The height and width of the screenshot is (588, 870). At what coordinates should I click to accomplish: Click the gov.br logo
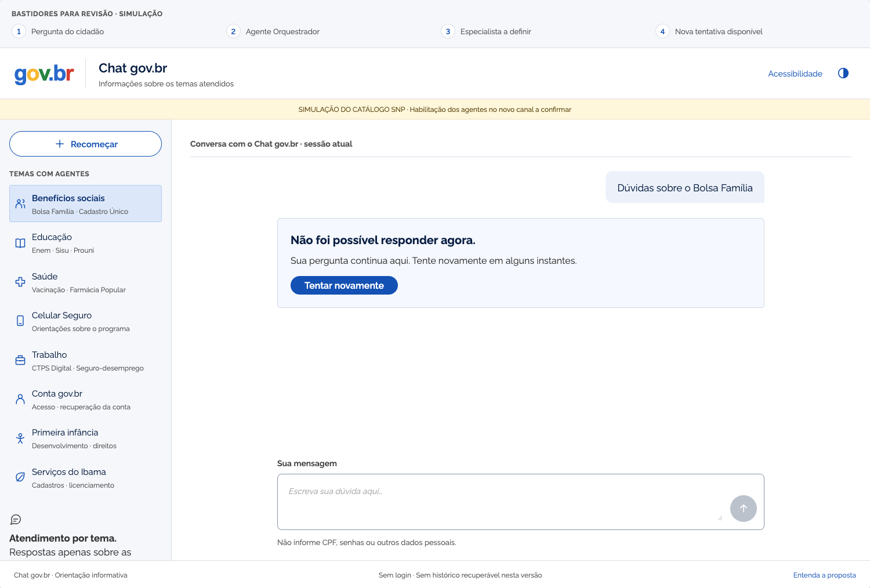pos(44,74)
